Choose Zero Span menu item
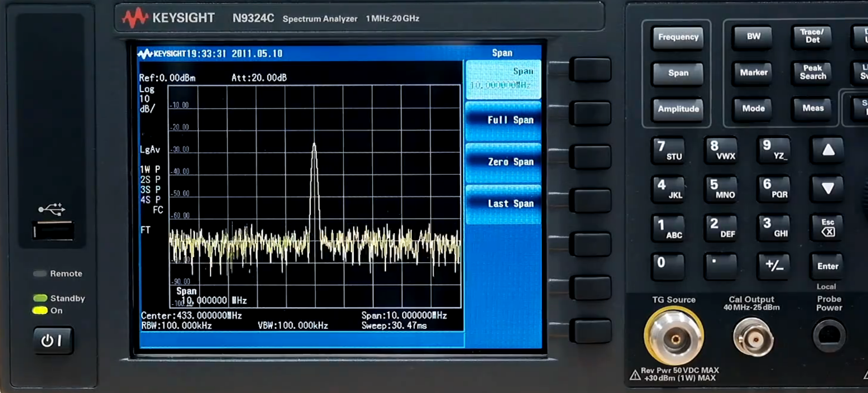868x393 pixels. pos(503,162)
